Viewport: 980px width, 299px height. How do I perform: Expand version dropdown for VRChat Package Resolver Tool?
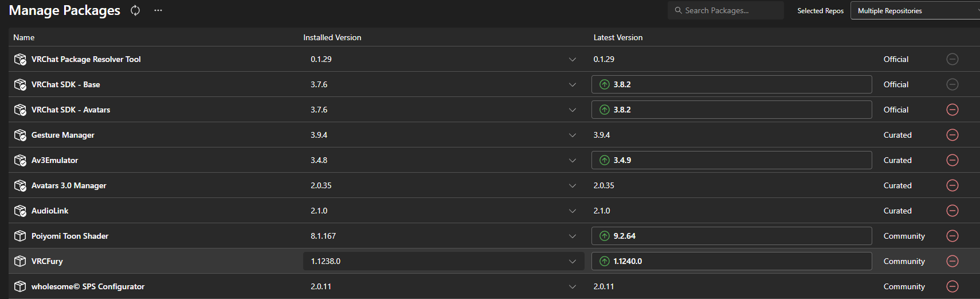[x=572, y=59]
